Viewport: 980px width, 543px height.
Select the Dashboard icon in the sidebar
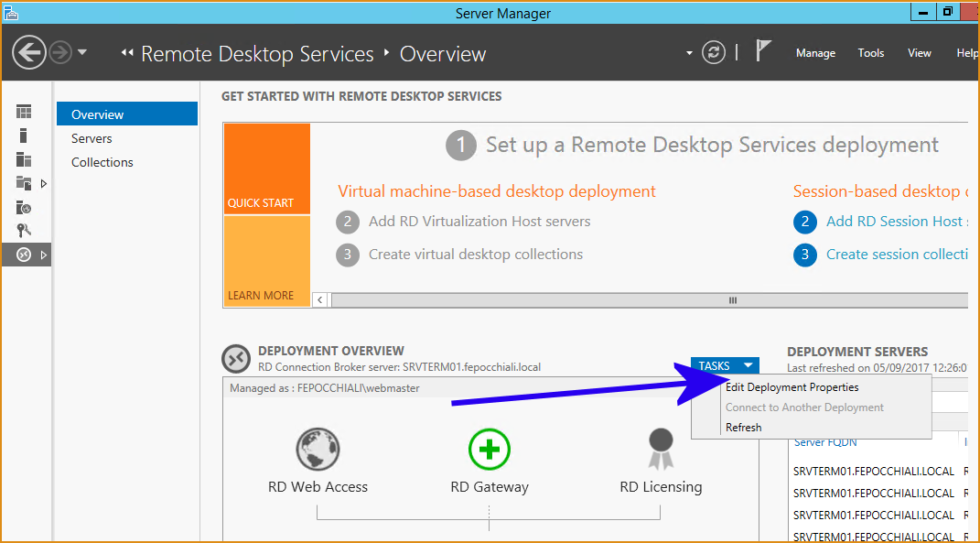(24, 112)
